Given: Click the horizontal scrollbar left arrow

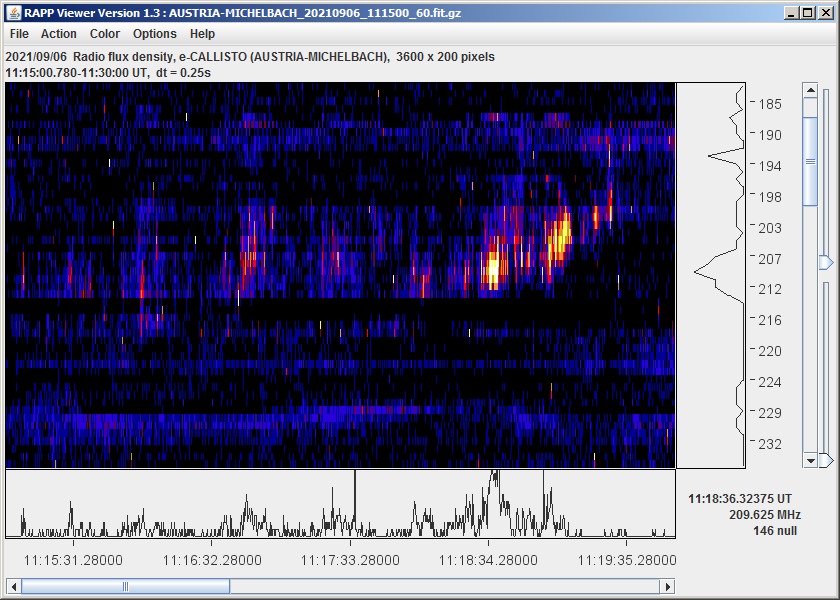Looking at the screenshot, I should point(14,586).
